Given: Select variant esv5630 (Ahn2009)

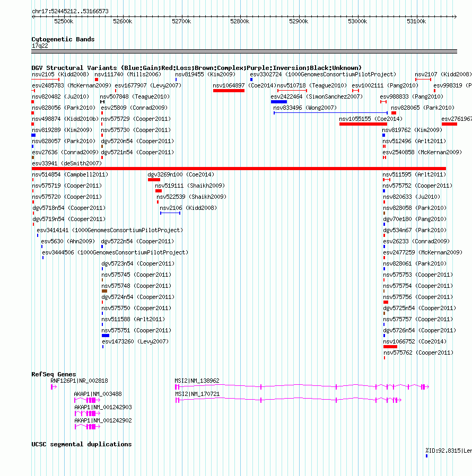Looking at the screenshot, I should (x=68, y=241).
